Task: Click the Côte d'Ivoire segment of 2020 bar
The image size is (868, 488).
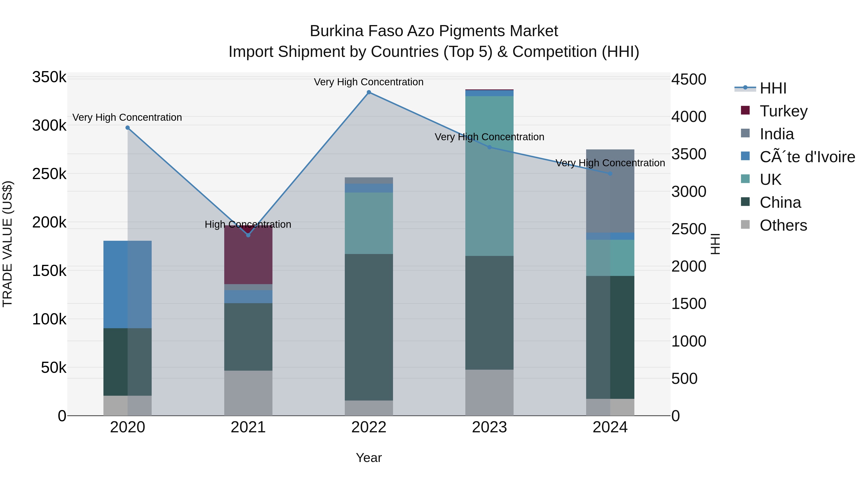Action: 128,285
